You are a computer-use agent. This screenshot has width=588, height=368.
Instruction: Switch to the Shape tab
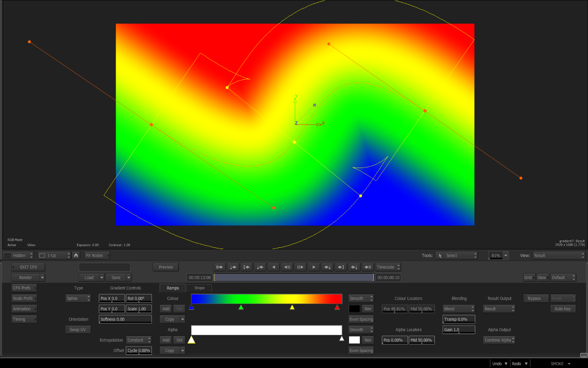coord(199,288)
